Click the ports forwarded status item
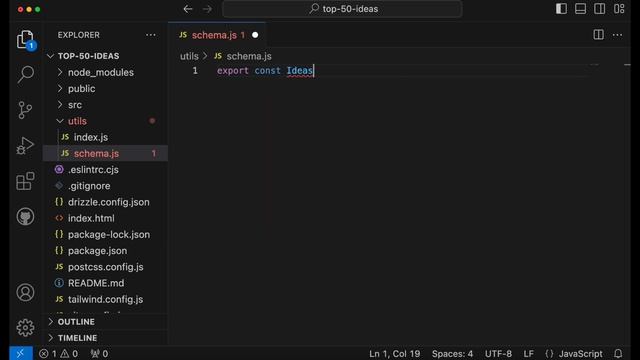The image size is (640, 360). [99, 353]
